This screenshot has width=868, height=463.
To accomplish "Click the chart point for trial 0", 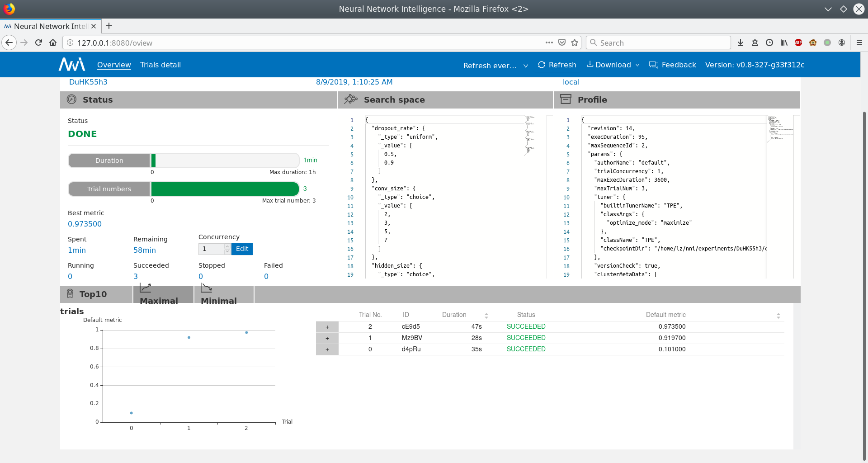I will [x=132, y=413].
